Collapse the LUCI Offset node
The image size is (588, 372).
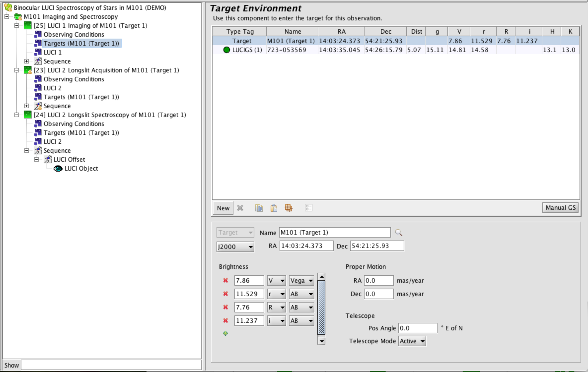(37, 159)
